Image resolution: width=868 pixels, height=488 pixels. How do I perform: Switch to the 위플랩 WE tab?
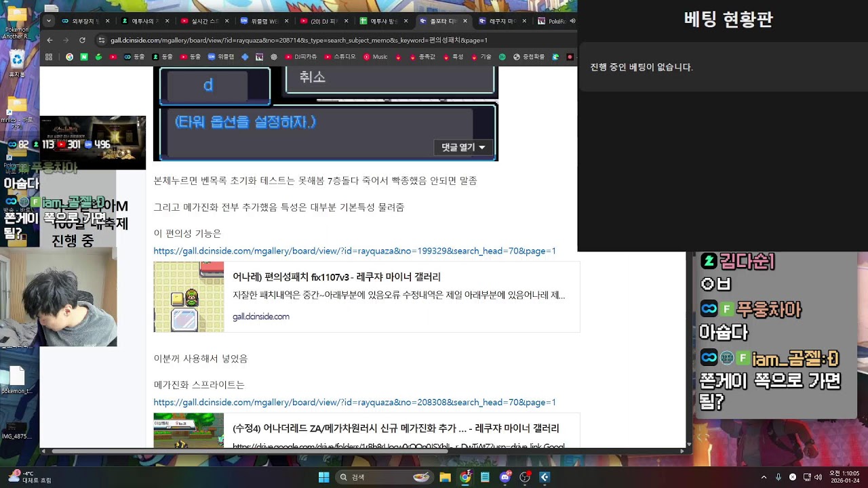coord(264,21)
